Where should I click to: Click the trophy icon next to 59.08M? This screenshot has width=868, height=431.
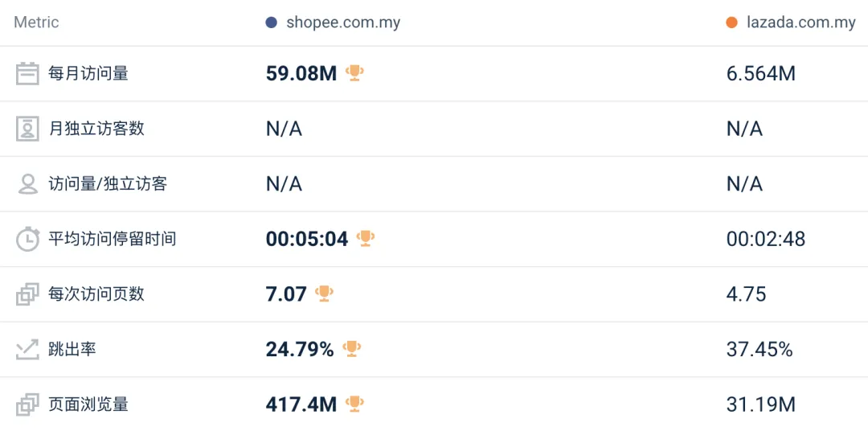pos(354,73)
